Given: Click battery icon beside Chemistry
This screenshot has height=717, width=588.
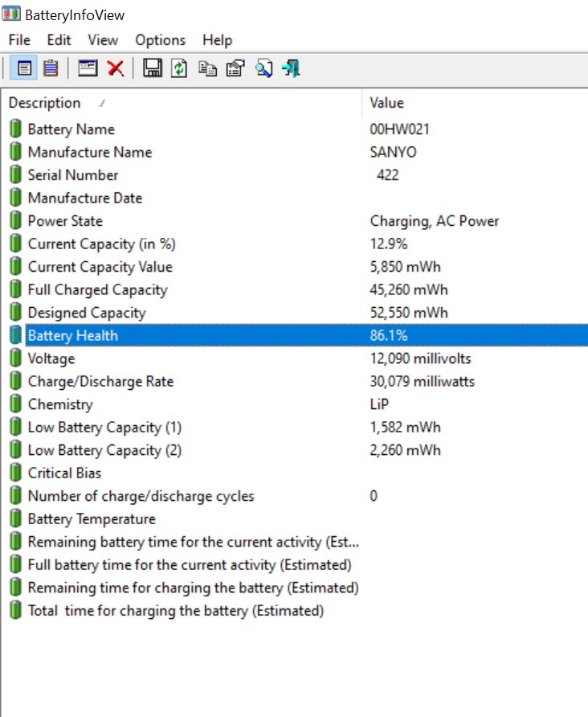Looking at the screenshot, I should [15, 404].
